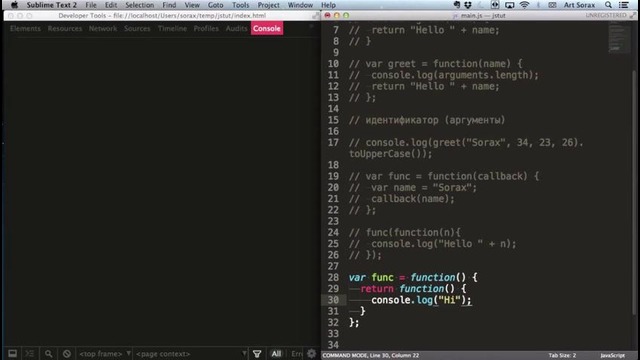The image size is (640, 360).
Task: Open the Help menu
Action: 328,5
